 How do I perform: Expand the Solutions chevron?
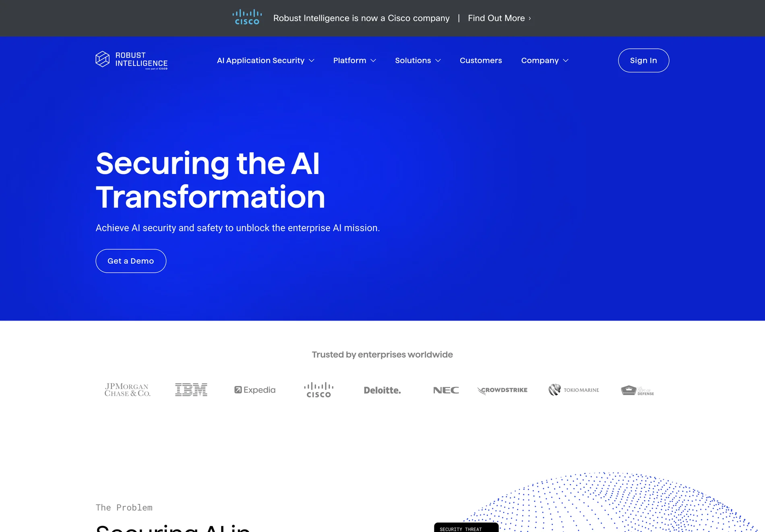pyautogui.click(x=438, y=61)
